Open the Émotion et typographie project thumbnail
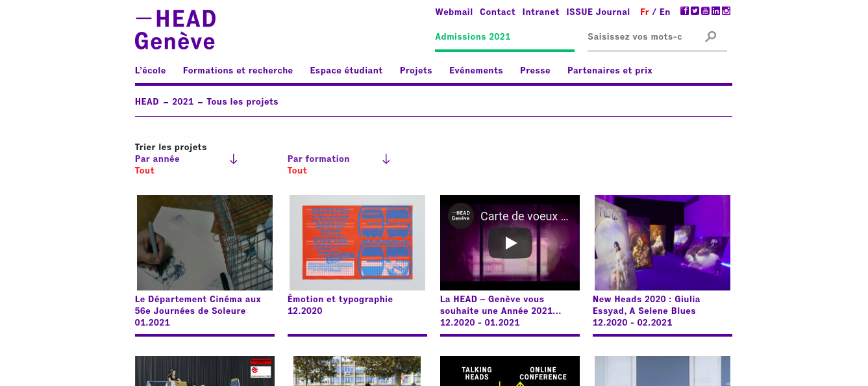This screenshot has width=868, height=386. click(x=357, y=242)
